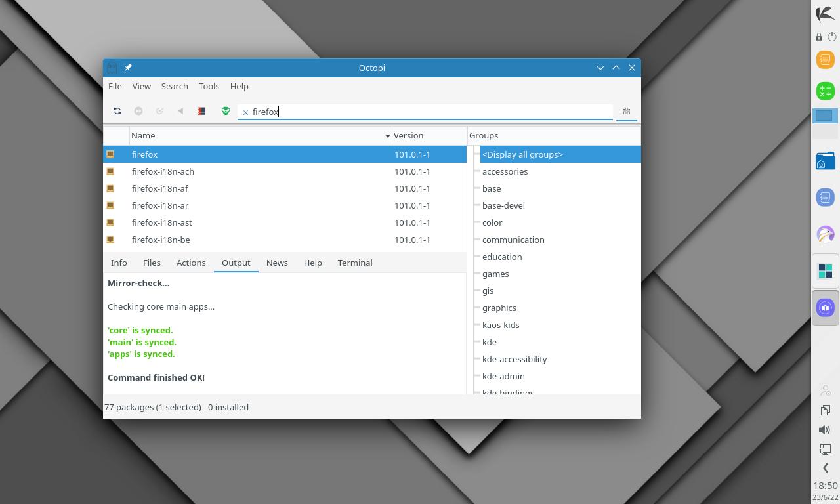Open the Search menu
Screen dimensions: 840x504
pyautogui.click(x=175, y=86)
